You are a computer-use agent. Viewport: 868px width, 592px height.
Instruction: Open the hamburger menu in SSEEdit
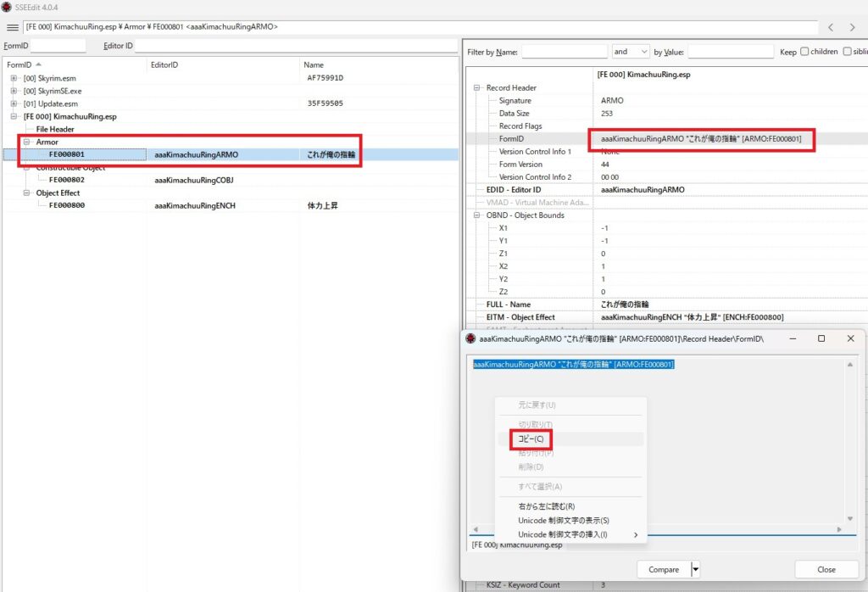tap(12, 27)
